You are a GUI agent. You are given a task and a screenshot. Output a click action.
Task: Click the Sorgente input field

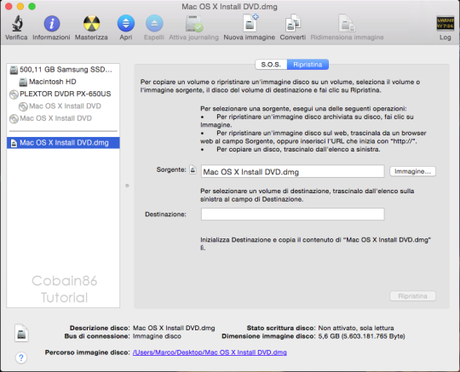coord(292,172)
